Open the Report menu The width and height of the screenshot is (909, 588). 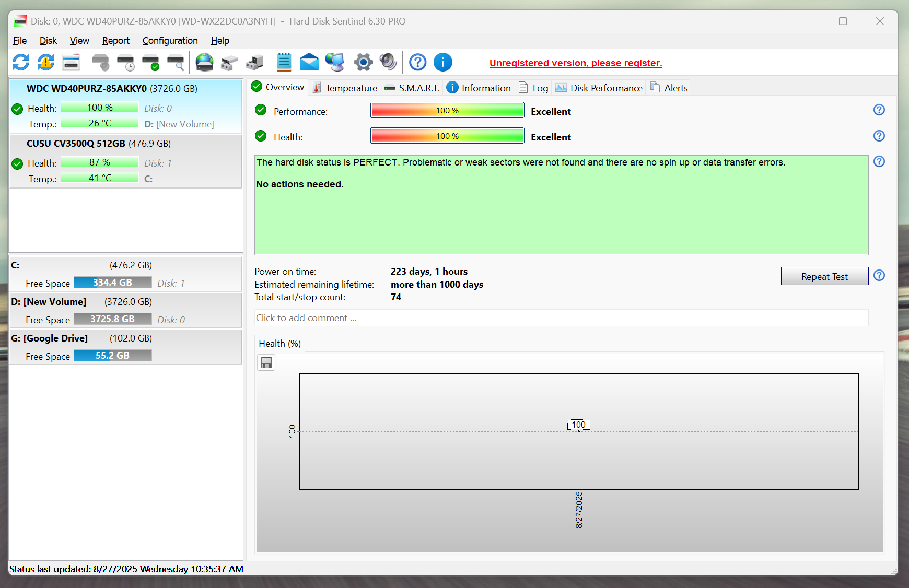point(115,41)
